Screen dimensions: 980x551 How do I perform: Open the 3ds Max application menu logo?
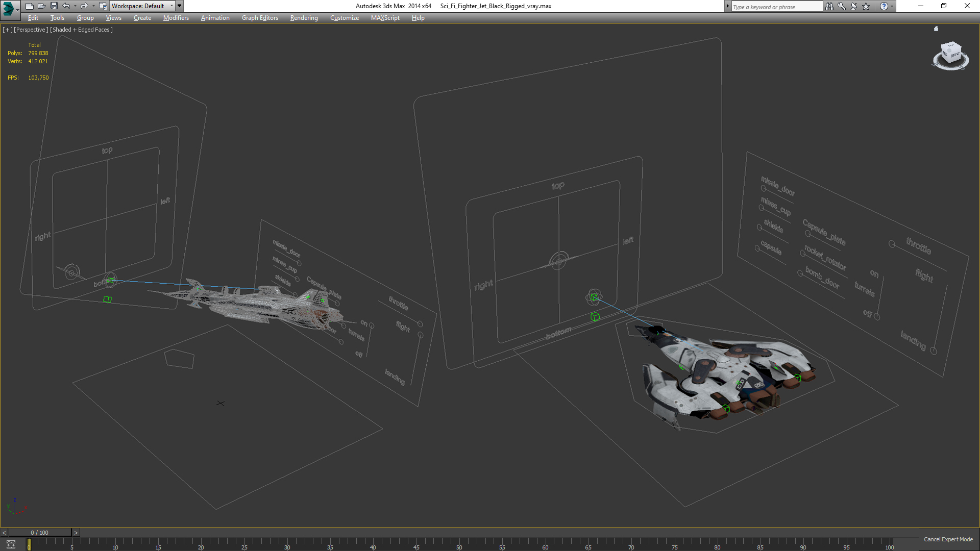point(9,8)
